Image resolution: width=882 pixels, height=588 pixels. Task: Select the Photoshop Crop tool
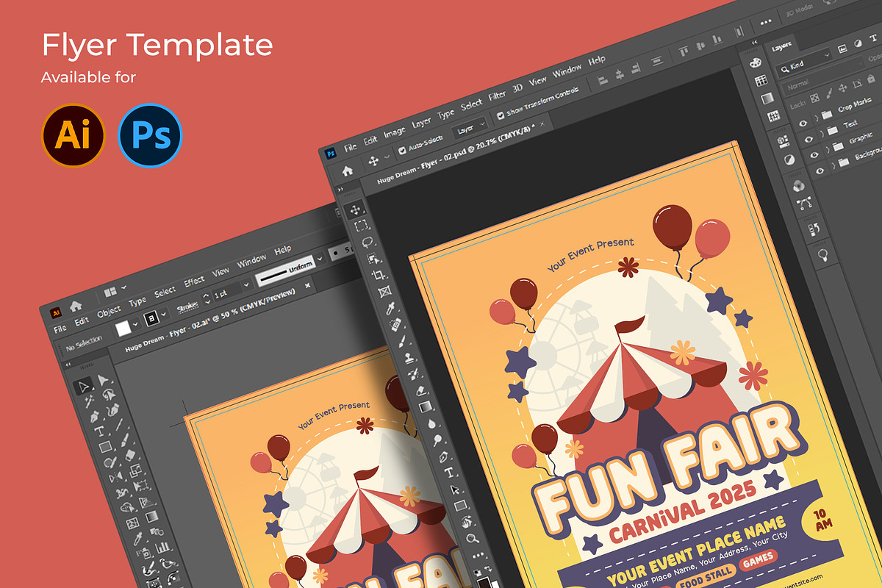(379, 275)
